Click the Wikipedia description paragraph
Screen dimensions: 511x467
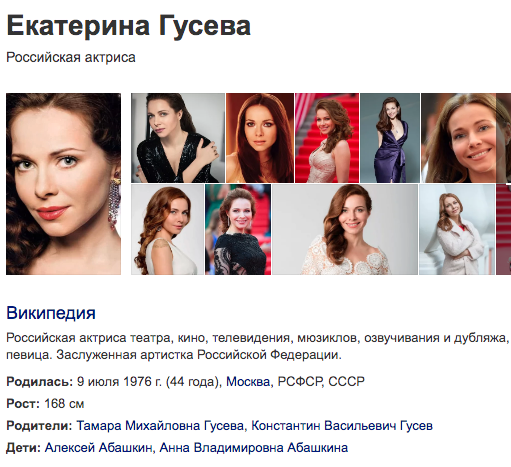[x=258, y=346]
